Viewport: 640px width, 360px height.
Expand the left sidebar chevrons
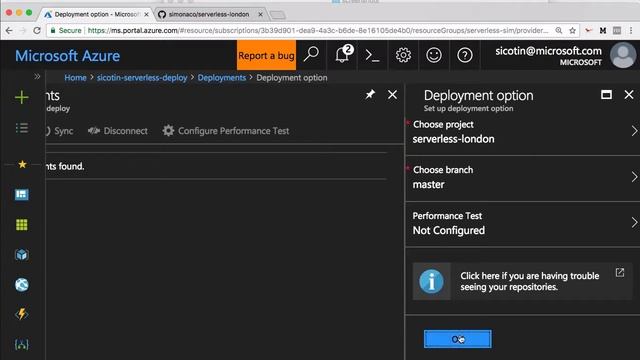coord(37,76)
